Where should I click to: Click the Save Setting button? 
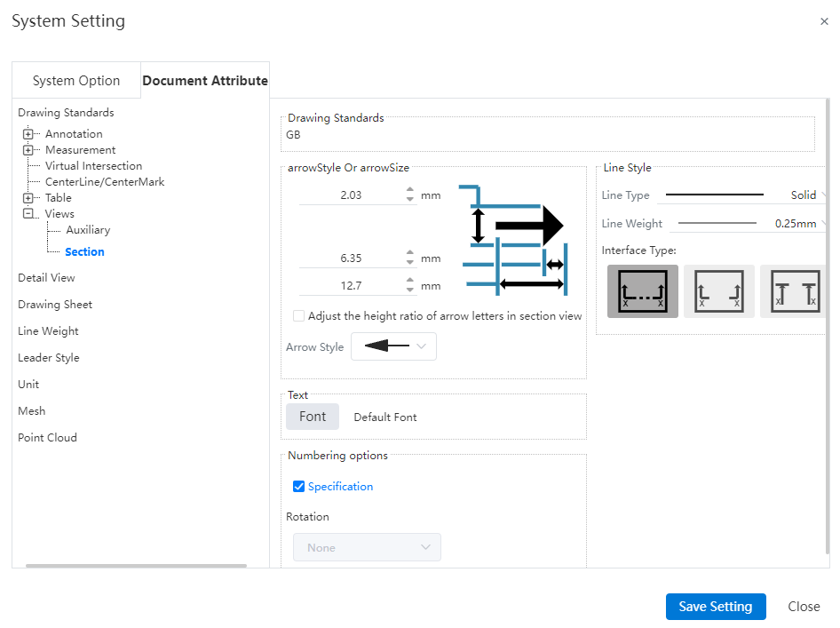click(x=716, y=607)
